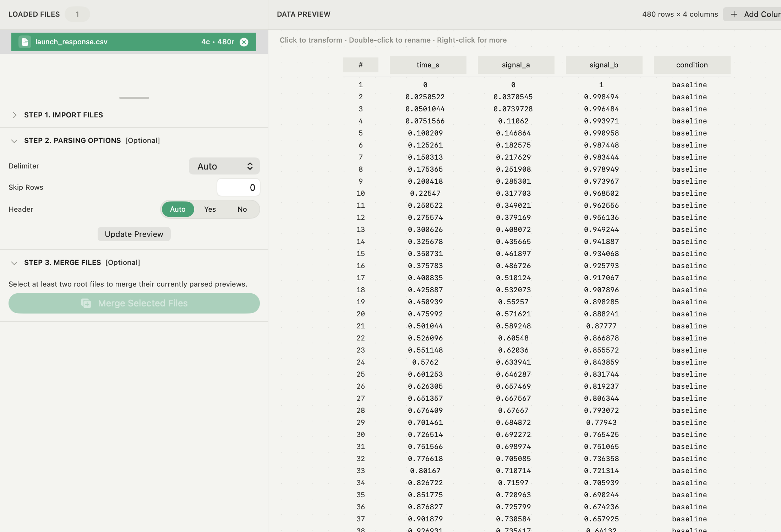Collapse Step 2 Parsing Options section
Image resolution: width=781 pixels, height=532 pixels.
click(x=14, y=141)
